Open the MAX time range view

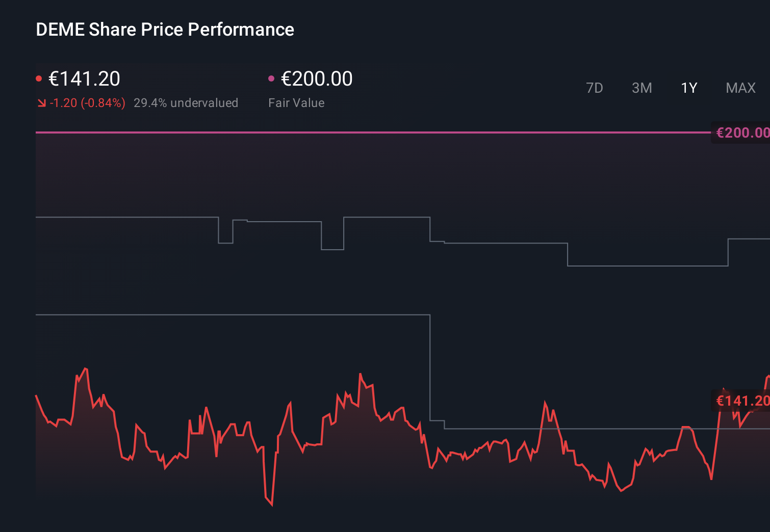[x=740, y=88]
